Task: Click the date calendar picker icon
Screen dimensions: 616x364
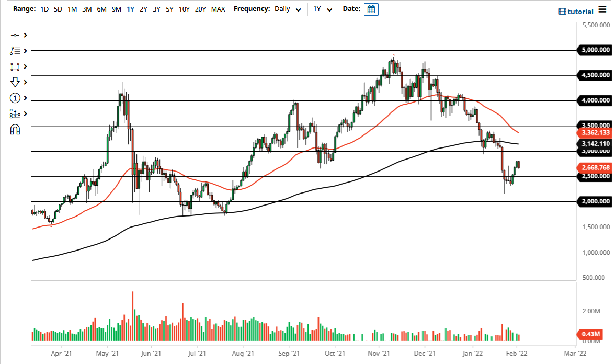Action: click(371, 9)
